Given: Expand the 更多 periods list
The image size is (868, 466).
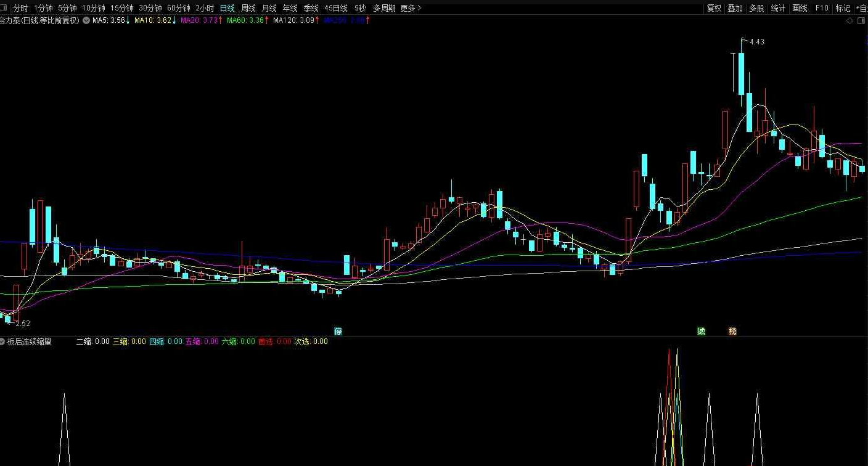Looking at the screenshot, I should (x=411, y=8).
